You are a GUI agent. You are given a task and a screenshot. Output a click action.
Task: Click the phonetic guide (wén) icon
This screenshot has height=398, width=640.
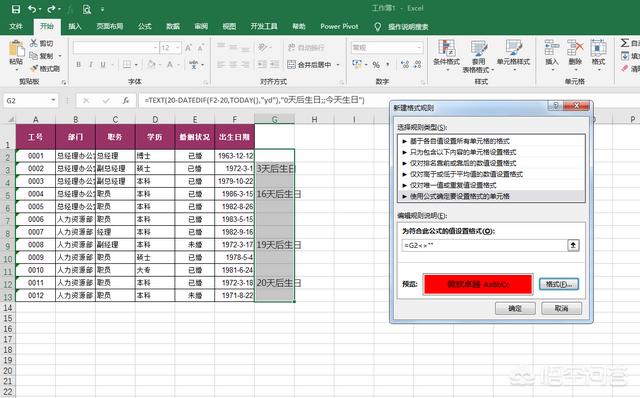[194, 64]
